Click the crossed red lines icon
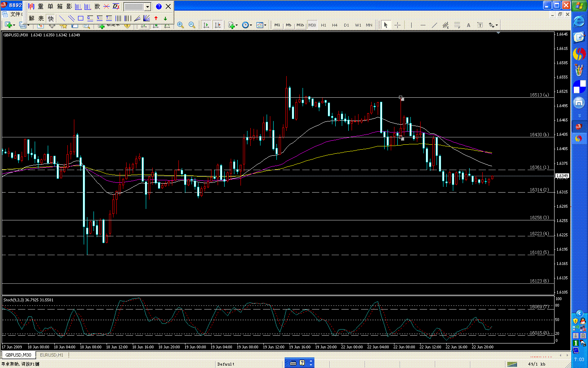 (x=107, y=7)
